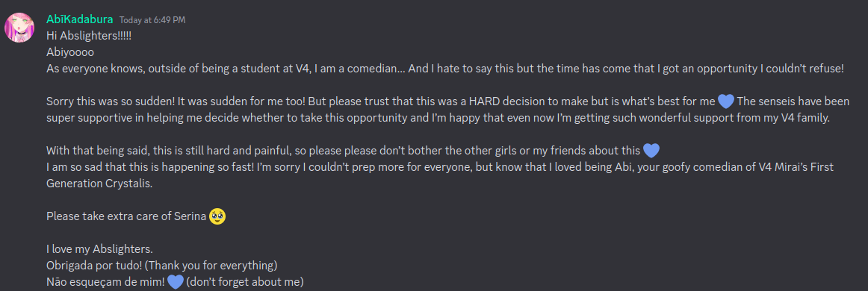
Task: Click "Obrigada por tudo!" text
Action: [88, 265]
